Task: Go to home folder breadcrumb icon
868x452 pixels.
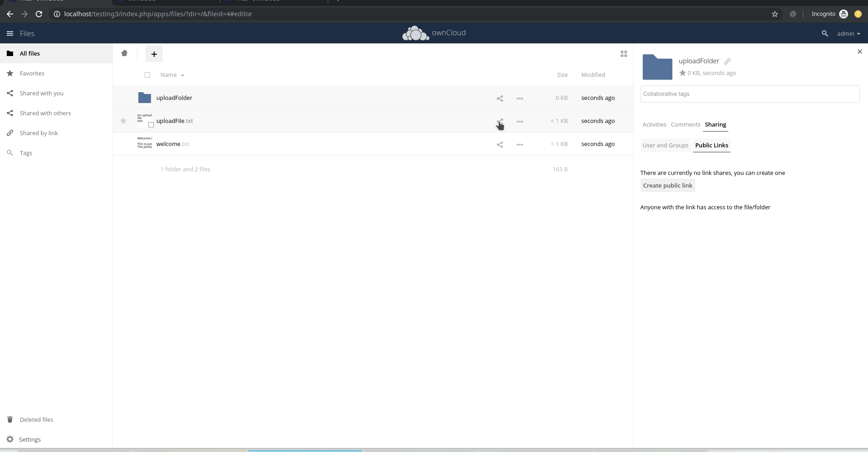Action: point(124,53)
